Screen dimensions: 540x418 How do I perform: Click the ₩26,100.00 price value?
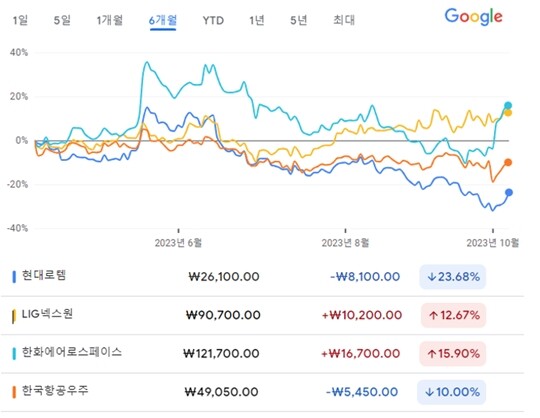pyautogui.click(x=224, y=277)
